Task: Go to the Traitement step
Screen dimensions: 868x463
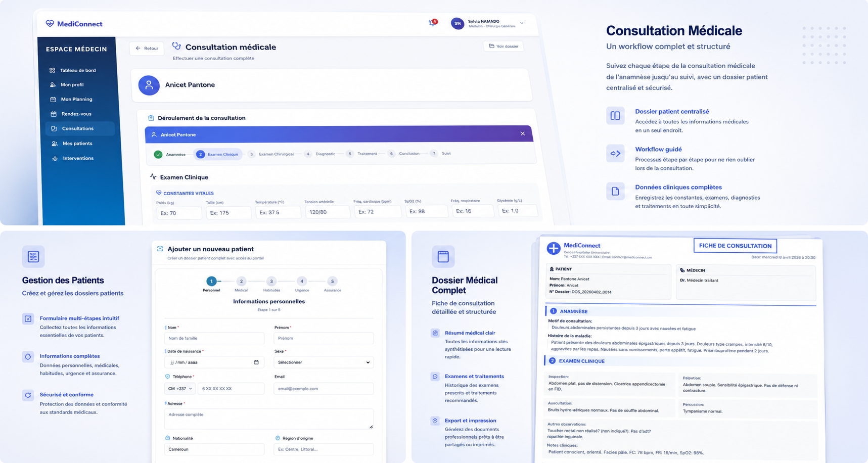Action: [362, 154]
